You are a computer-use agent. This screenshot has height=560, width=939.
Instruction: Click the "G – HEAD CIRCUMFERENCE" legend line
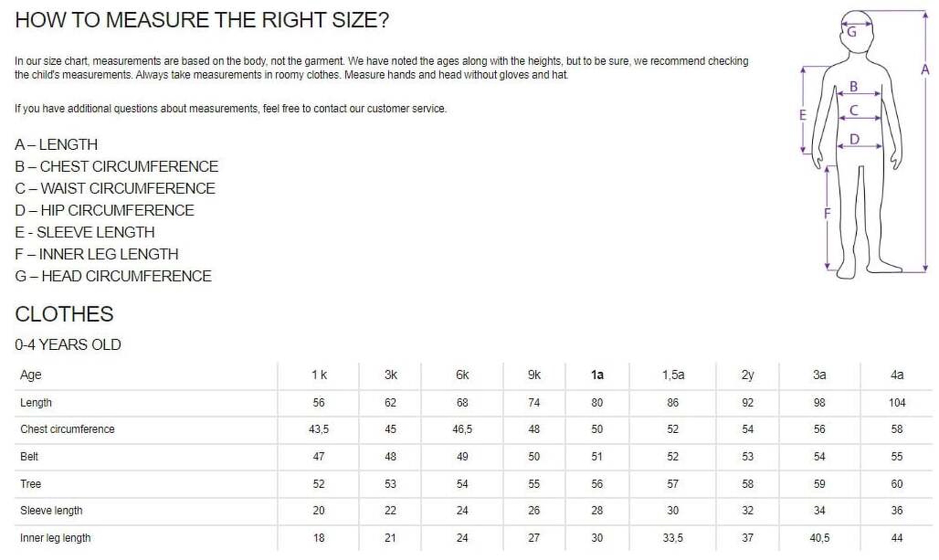pos(113,276)
